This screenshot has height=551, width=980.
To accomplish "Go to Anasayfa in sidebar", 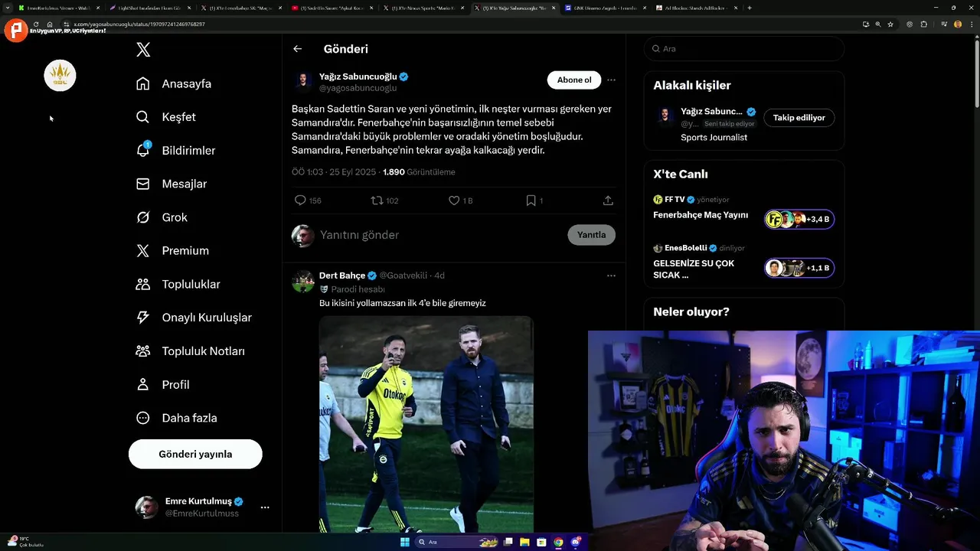I will pyautogui.click(x=174, y=83).
